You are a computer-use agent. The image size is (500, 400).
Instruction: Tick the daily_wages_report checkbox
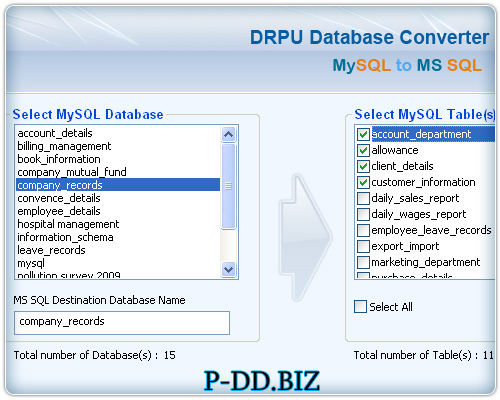click(363, 214)
